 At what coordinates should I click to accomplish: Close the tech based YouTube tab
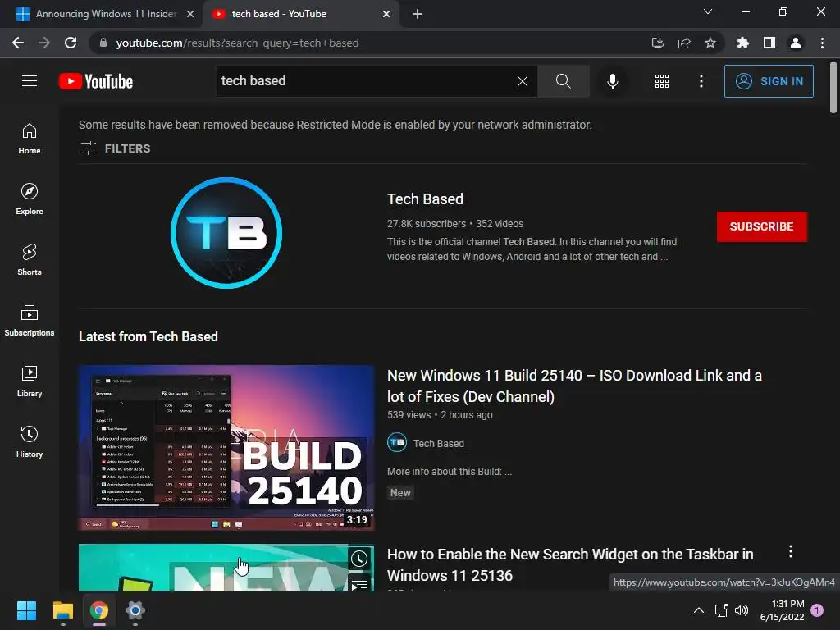386,14
